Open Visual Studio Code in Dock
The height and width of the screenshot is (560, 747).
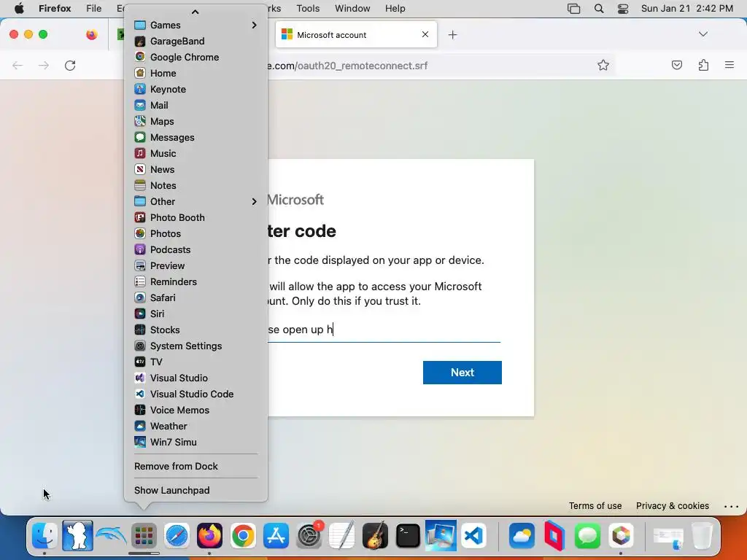474,536
